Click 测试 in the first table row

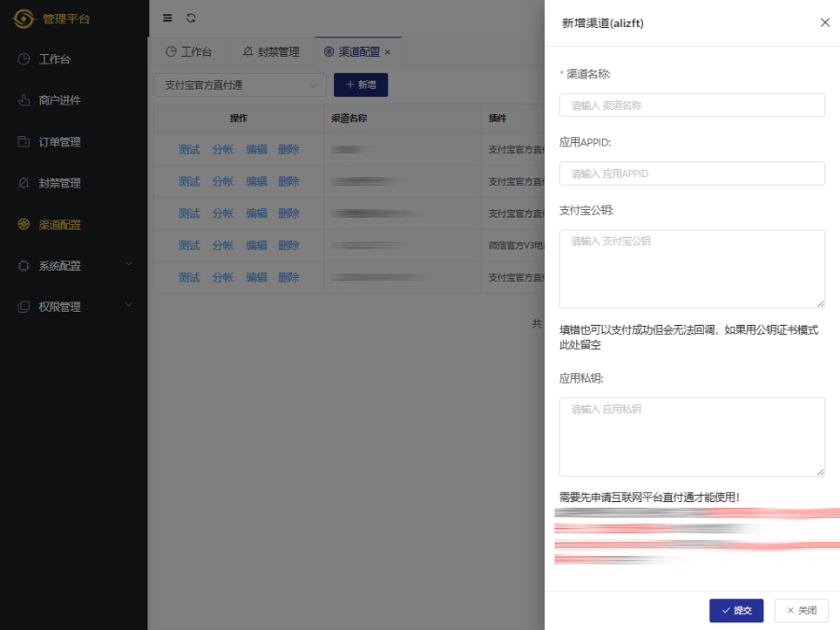[x=189, y=149]
